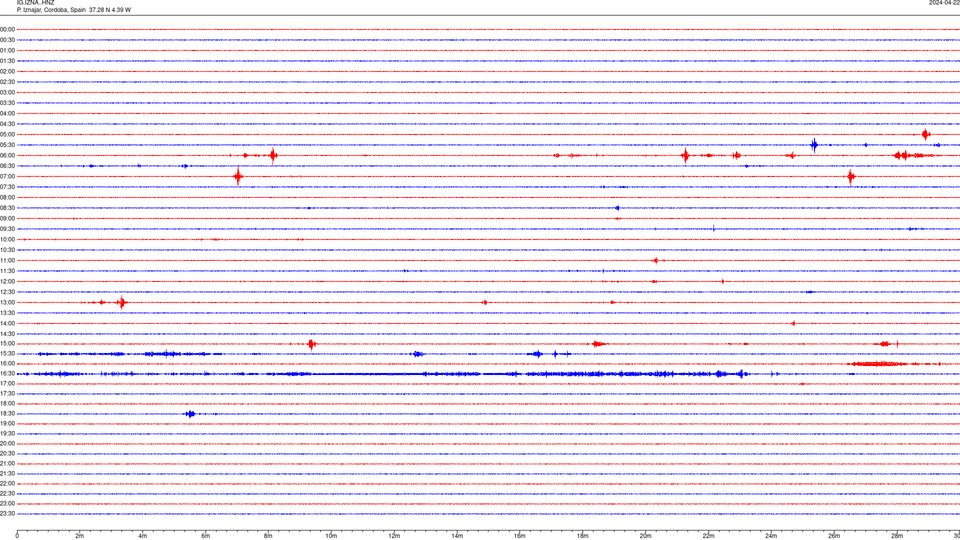
Task: Click the 20m tick label on the minute axis
Action: point(645,536)
